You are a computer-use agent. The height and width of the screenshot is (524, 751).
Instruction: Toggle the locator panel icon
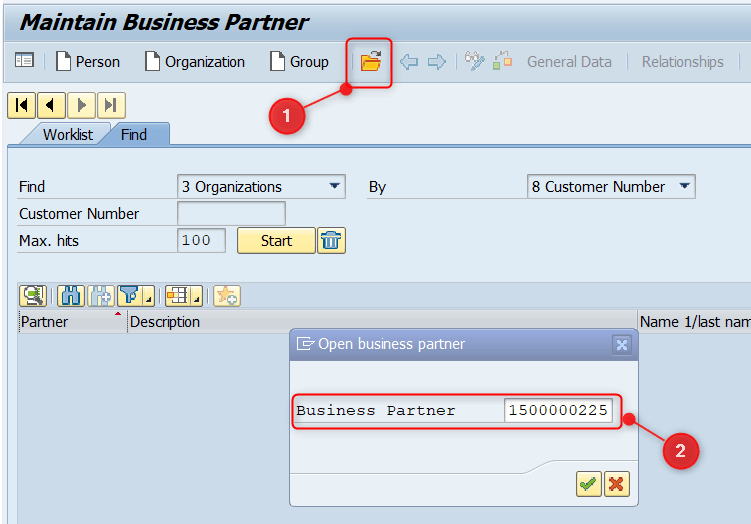coord(24,61)
